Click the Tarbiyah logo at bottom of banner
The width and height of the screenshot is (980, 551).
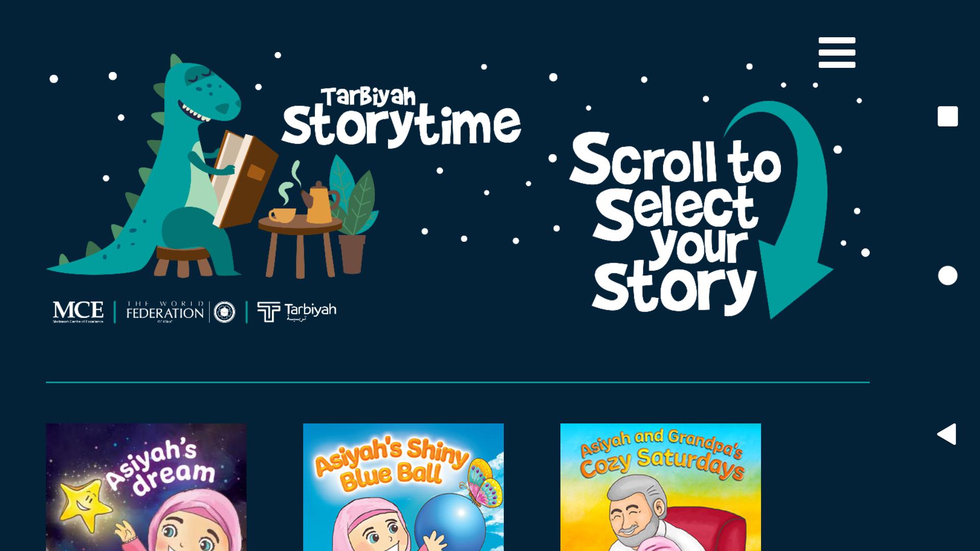pyautogui.click(x=297, y=312)
